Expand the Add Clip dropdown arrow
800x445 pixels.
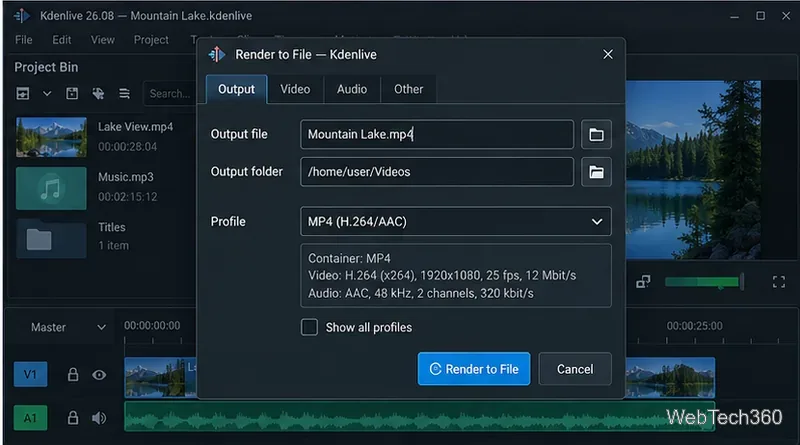click(x=46, y=94)
